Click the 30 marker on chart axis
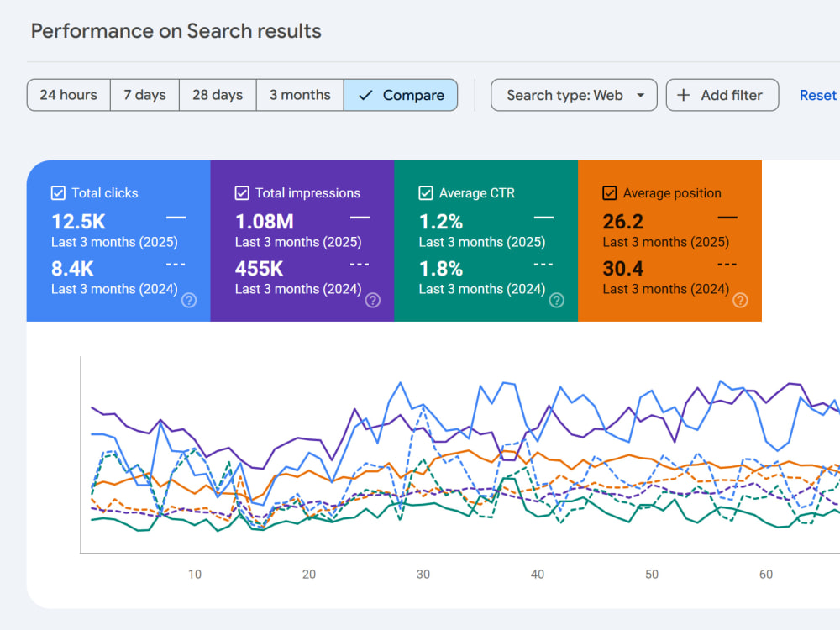Screen dimensions: 840x630 tap(423, 575)
